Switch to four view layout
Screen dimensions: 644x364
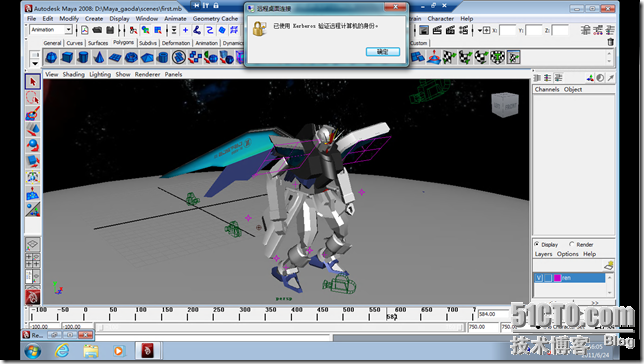point(33,260)
